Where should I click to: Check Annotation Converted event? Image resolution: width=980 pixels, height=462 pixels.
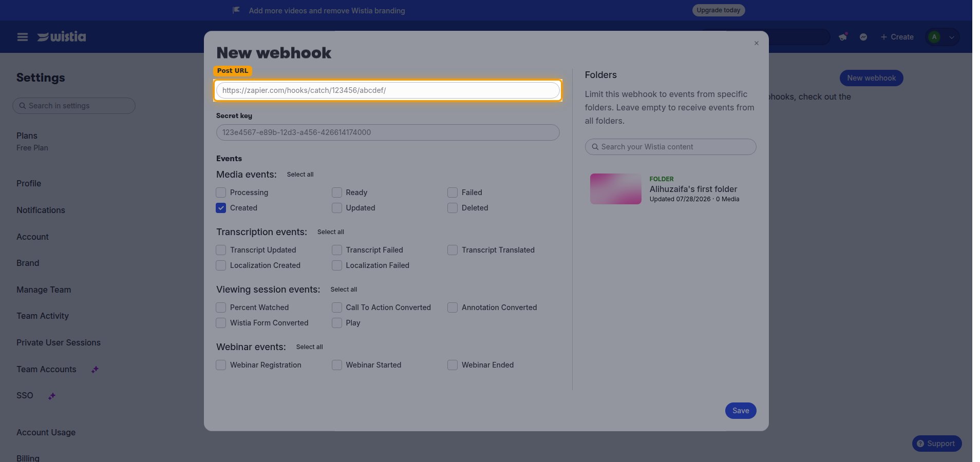click(453, 307)
